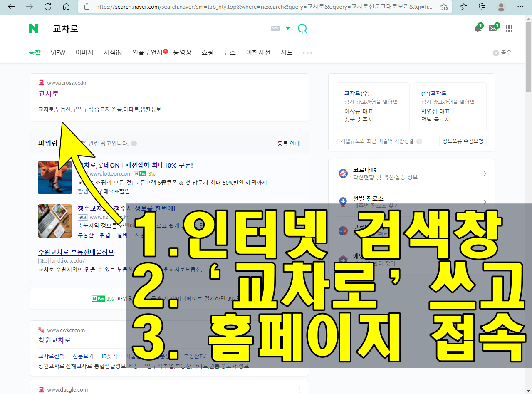Click the 취업 sublink under 청주교차로 ad
This screenshot has height=394, width=532.
pos(105,235)
